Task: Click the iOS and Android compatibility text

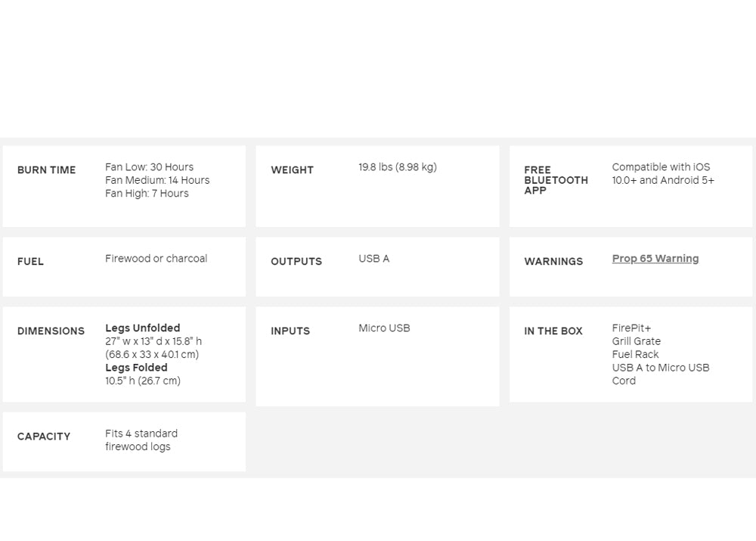Action: (662, 174)
